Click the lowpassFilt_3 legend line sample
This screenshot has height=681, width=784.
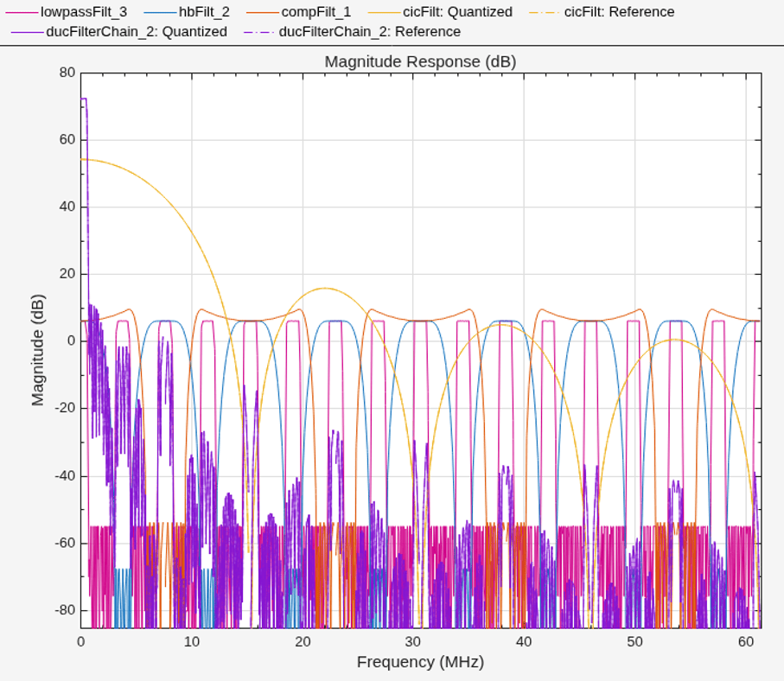(22, 12)
